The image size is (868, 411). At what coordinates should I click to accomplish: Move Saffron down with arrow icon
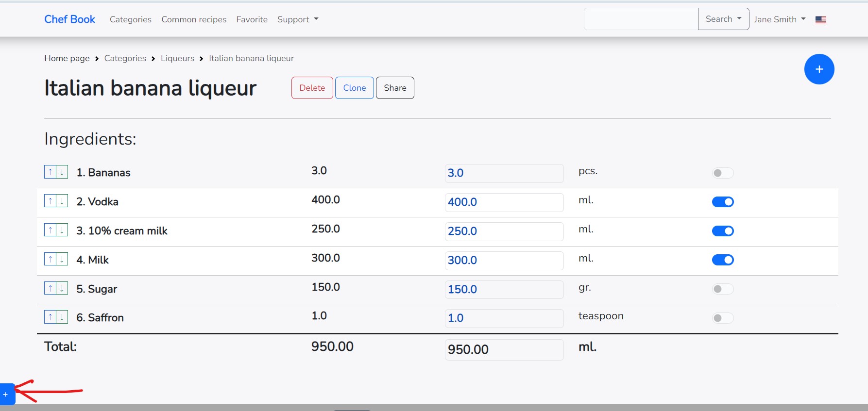[62, 317]
